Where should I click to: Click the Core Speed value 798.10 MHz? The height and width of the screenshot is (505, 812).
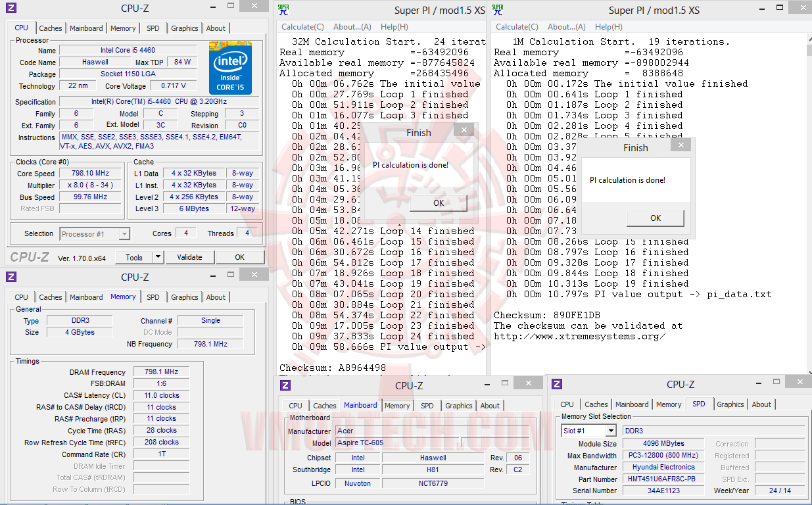[89, 173]
